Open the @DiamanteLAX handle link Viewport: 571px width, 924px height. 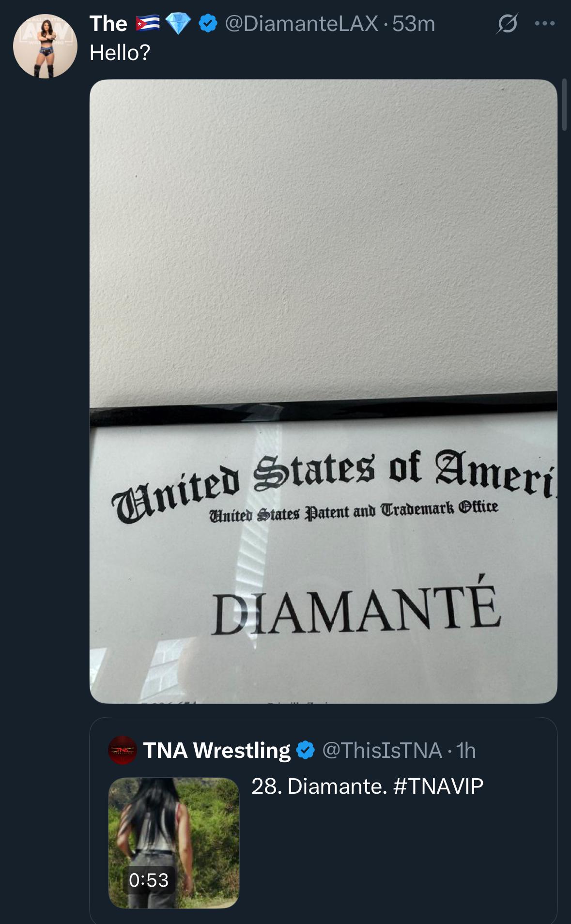tap(302, 23)
